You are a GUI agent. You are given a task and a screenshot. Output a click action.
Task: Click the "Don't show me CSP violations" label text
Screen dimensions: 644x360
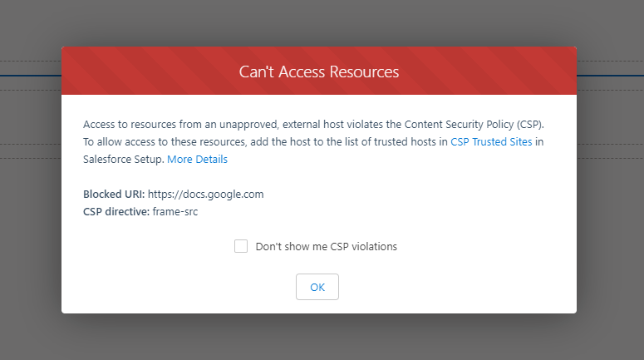[x=326, y=247]
